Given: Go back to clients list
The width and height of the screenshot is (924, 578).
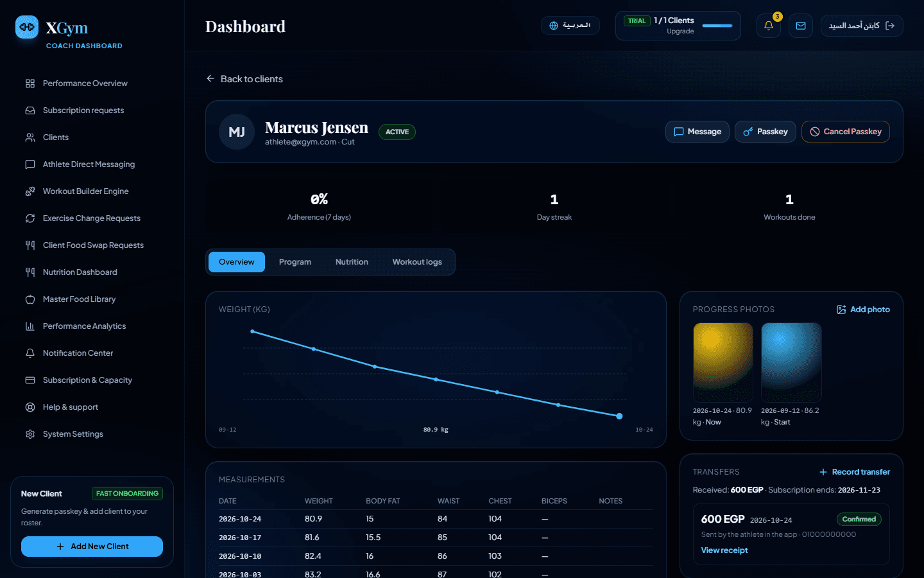Looking at the screenshot, I should (x=244, y=79).
